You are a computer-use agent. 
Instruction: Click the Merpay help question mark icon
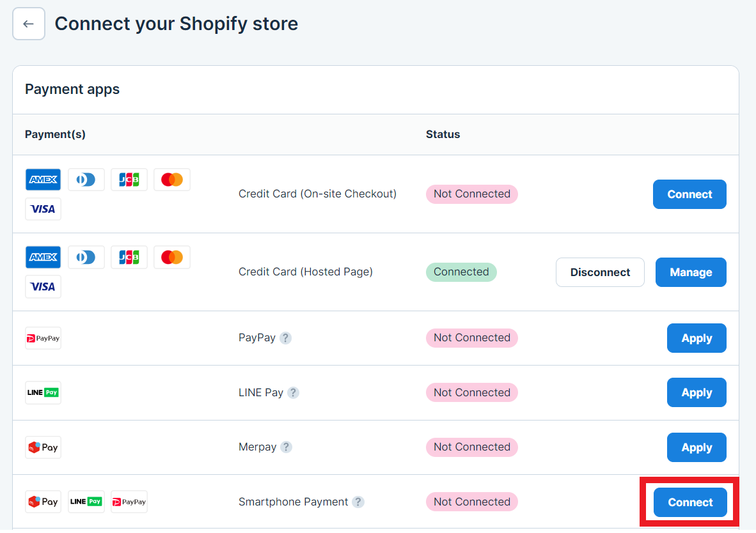(286, 447)
